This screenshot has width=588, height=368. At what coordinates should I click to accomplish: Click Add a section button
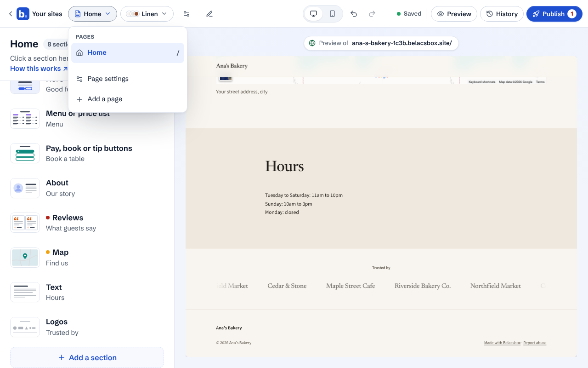pos(87,357)
